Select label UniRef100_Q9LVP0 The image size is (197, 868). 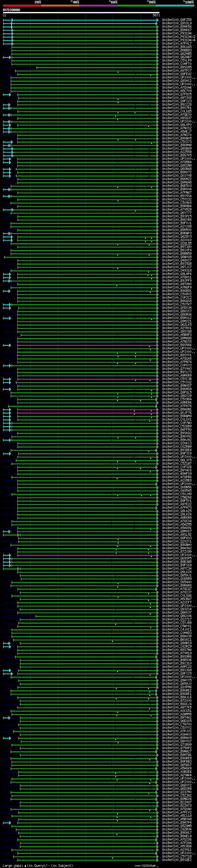[x=177, y=125]
